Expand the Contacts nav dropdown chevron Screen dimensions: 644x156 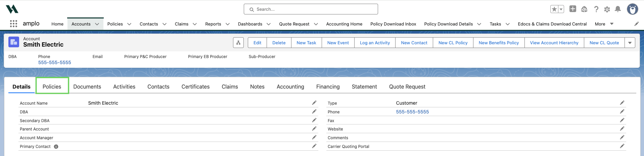click(165, 24)
